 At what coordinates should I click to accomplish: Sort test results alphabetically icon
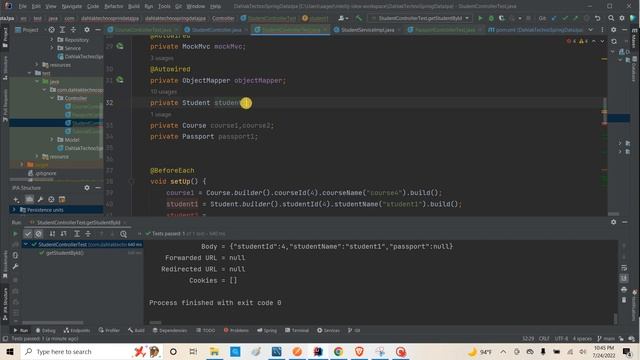(x=52, y=234)
